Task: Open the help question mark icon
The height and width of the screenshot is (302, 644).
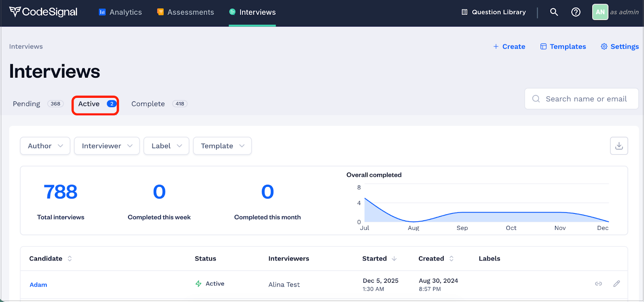Action: 576,12
